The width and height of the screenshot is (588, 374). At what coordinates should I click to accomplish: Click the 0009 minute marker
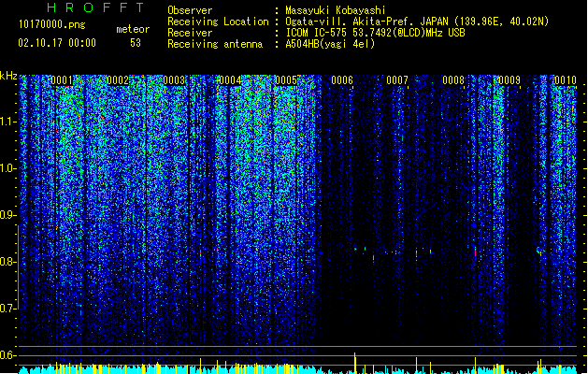(509, 80)
